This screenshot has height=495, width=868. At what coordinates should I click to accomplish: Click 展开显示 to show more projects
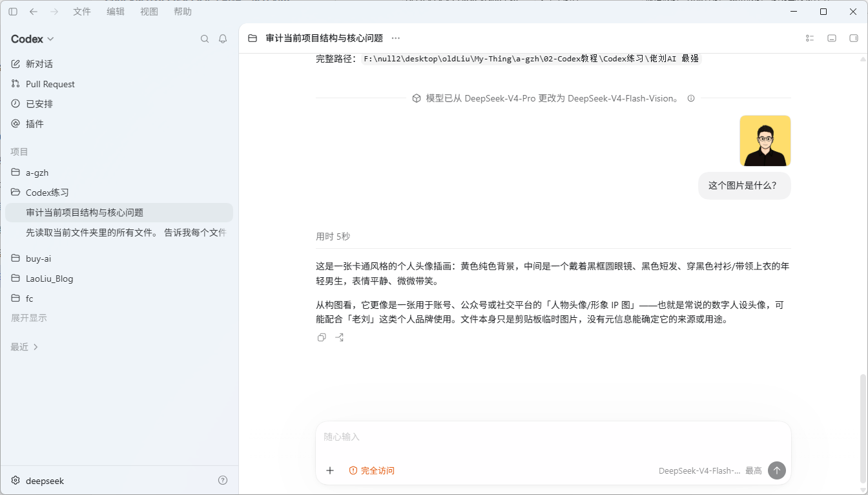(29, 318)
